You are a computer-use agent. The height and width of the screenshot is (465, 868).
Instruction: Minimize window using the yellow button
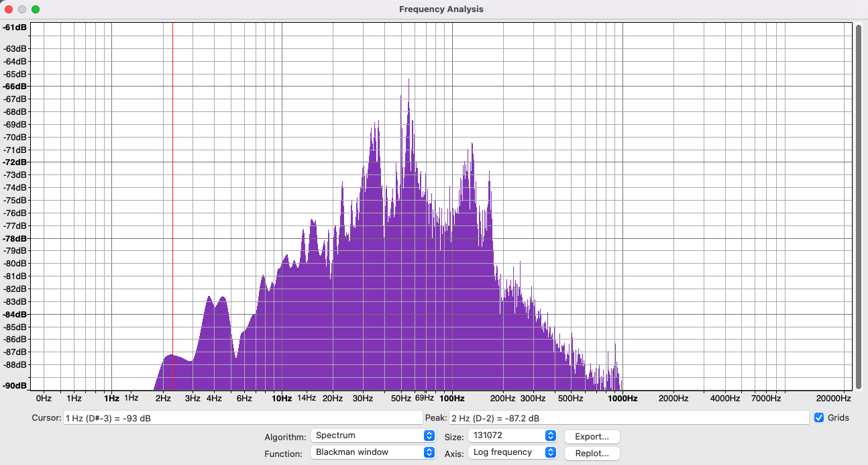pyautogui.click(x=22, y=9)
